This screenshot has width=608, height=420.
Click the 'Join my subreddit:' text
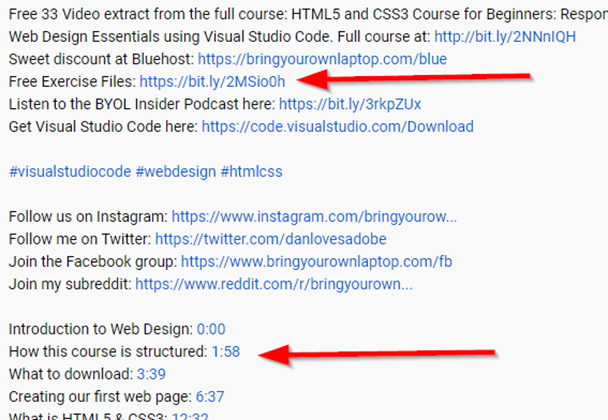(70, 284)
